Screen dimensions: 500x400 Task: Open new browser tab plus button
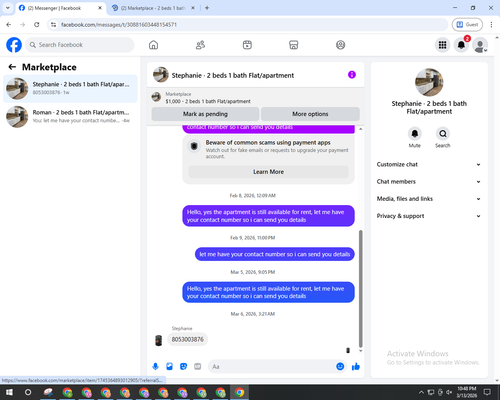[207, 8]
